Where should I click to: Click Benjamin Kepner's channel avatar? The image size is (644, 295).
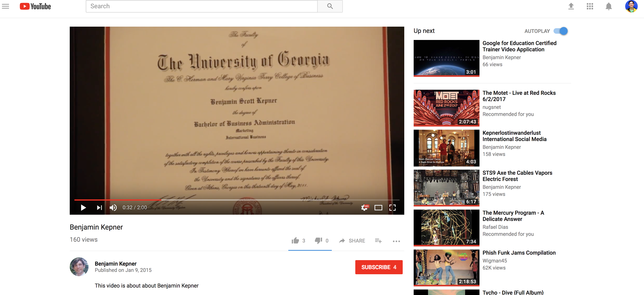point(79,267)
